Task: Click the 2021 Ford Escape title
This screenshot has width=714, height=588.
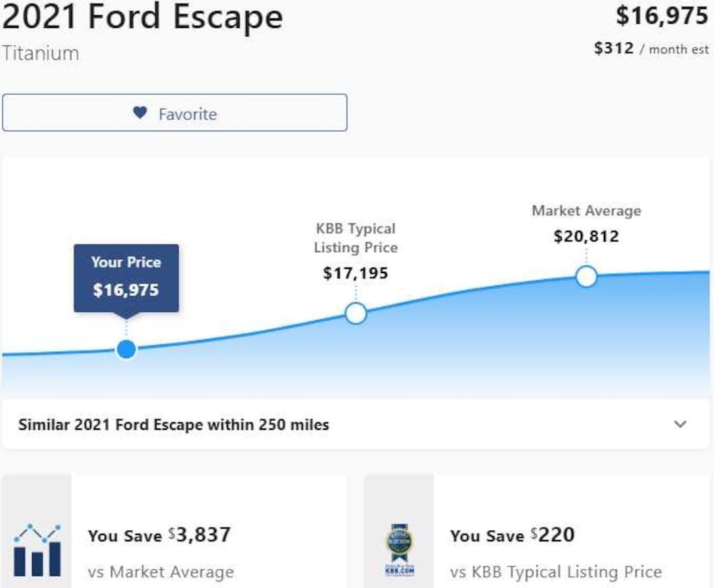Action: coord(141,18)
